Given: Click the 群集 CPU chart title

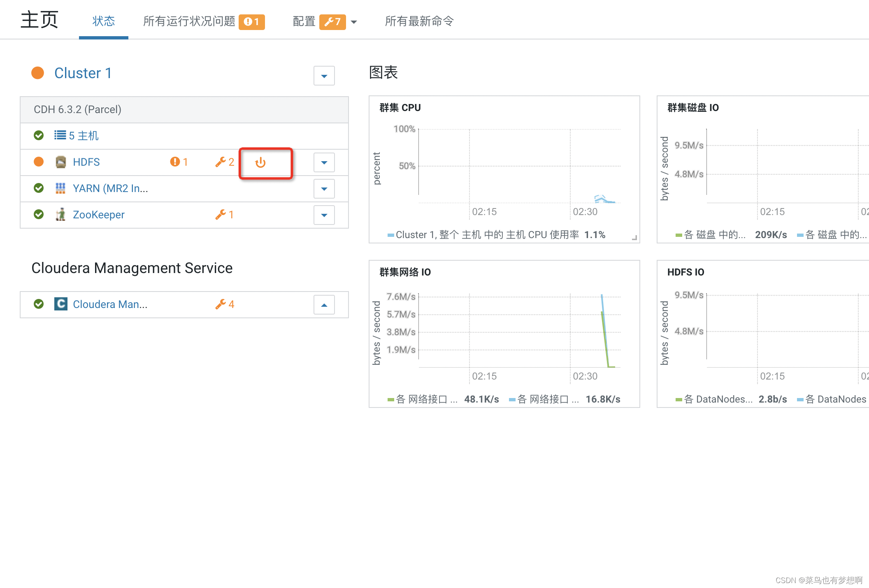Looking at the screenshot, I should point(400,108).
